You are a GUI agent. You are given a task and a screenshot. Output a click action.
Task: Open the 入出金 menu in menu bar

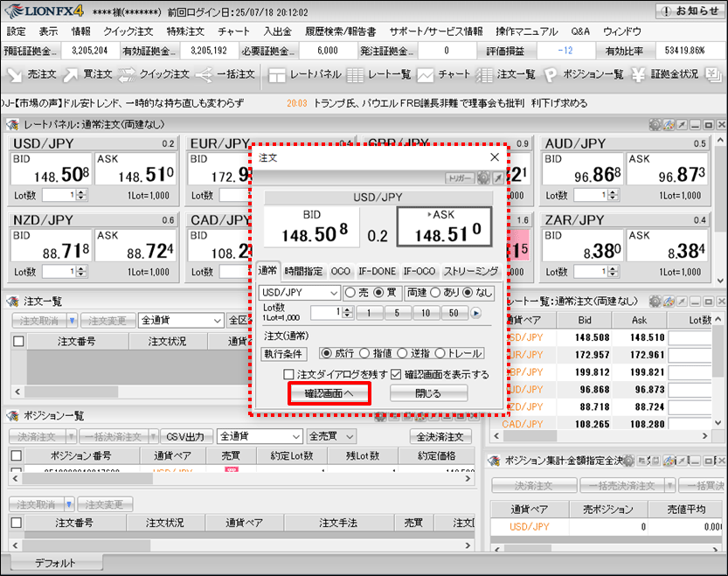point(277,31)
